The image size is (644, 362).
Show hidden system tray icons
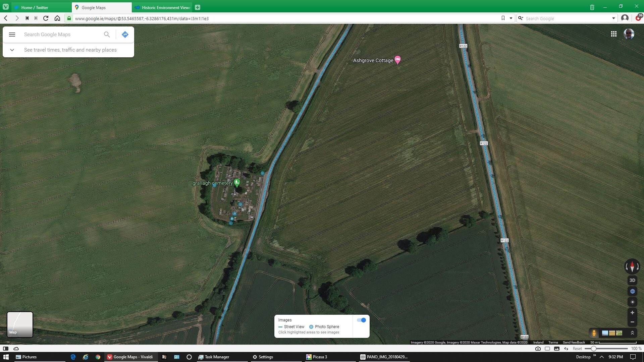[602, 357]
